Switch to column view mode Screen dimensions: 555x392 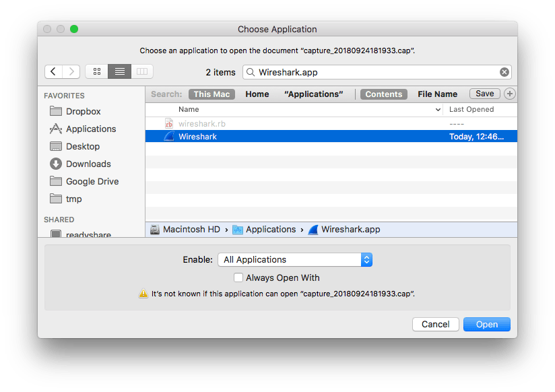(x=141, y=71)
